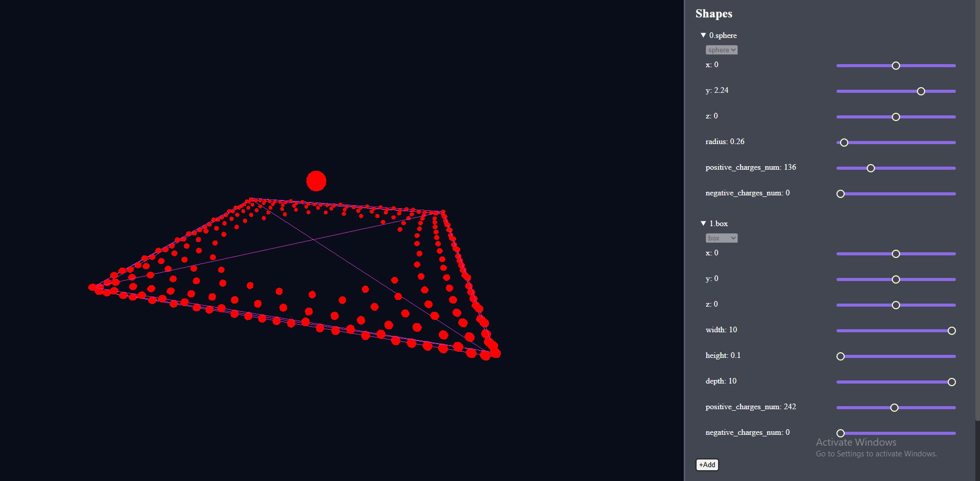Adjust the sphere positive_charges_num slider

pyautogui.click(x=871, y=168)
